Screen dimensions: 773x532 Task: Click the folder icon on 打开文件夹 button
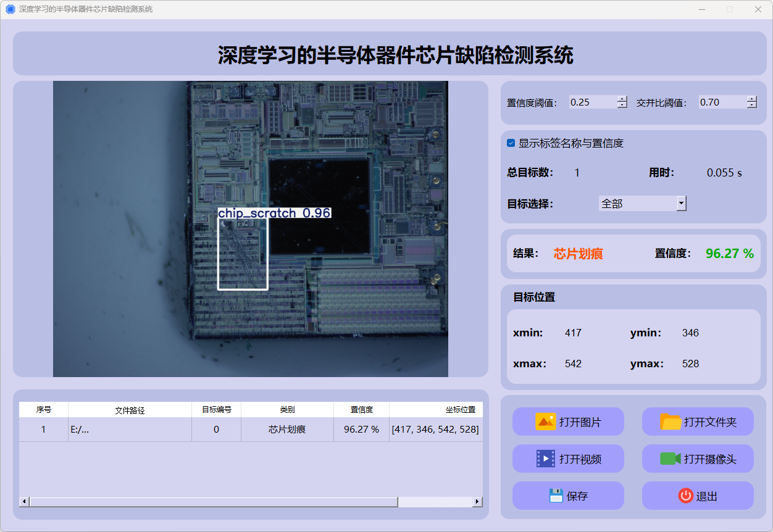(x=671, y=422)
